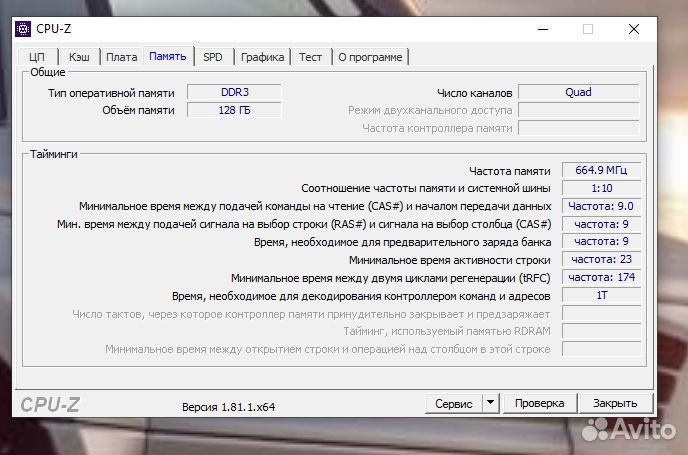Click the 1T command rate value
The image size is (688, 455).
point(601,295)
